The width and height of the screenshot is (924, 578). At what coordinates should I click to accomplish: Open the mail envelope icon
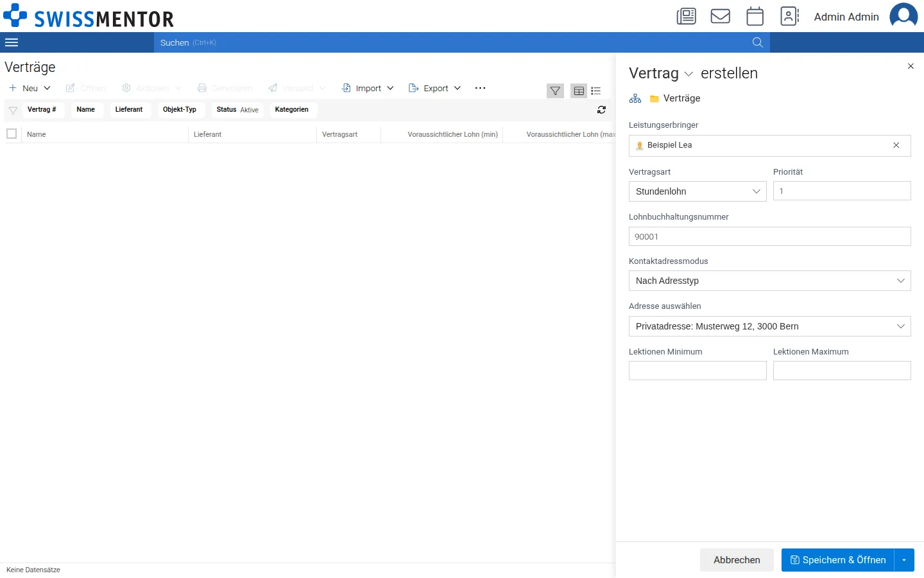click(x=721, y=17)
